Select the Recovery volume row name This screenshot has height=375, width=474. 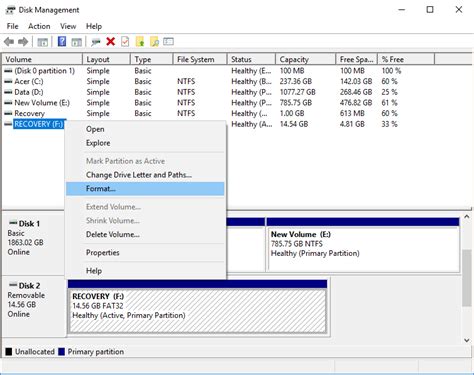pyautogui.click(x=29, y=113)
